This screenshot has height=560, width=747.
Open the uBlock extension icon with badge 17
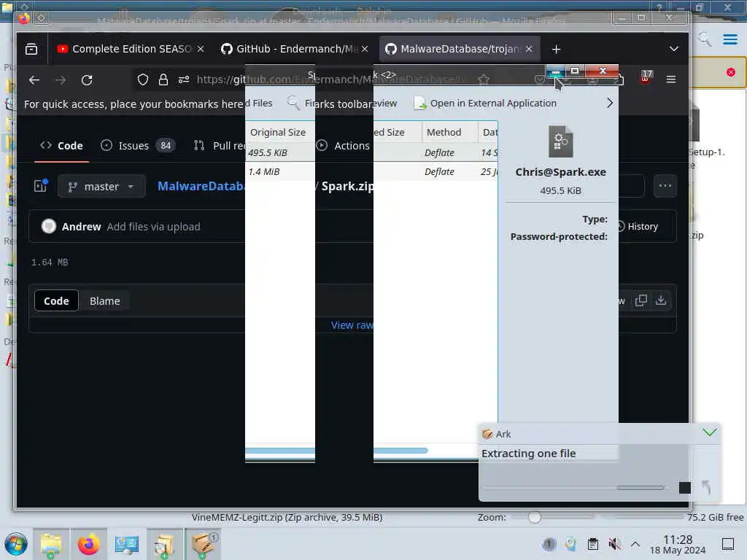click(646, 77)
